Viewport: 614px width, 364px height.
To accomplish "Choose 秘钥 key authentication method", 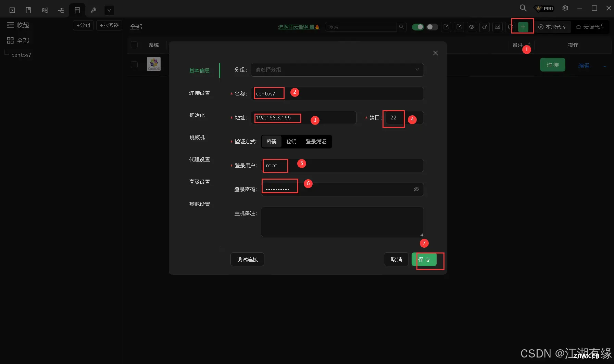I will pyautogui.click(x=291, y=142).
